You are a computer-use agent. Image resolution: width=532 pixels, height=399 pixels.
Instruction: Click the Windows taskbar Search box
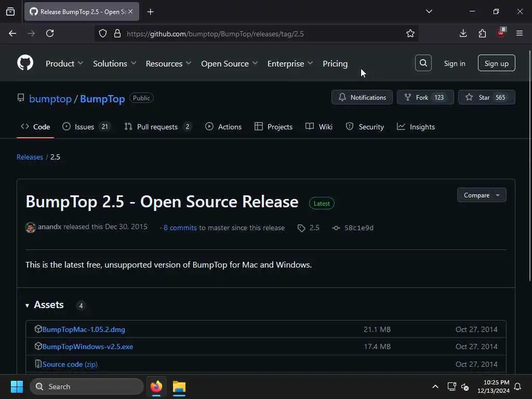coord(87,387)
